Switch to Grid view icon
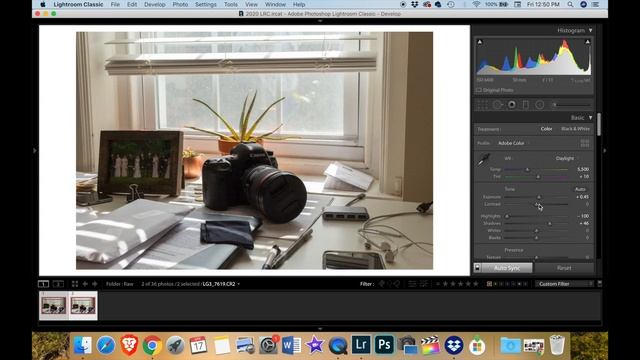The height and width of the screenshot is (360, 640). coord(75,284)
